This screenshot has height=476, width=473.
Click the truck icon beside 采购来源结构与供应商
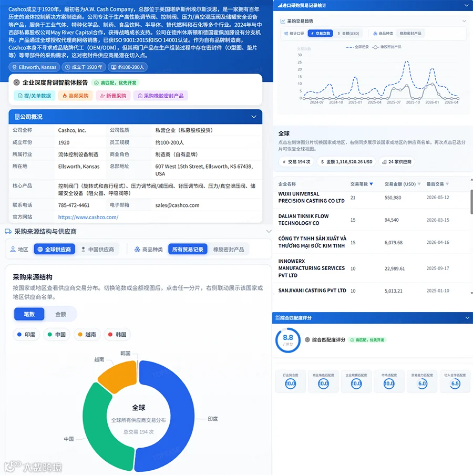(8, 232)
